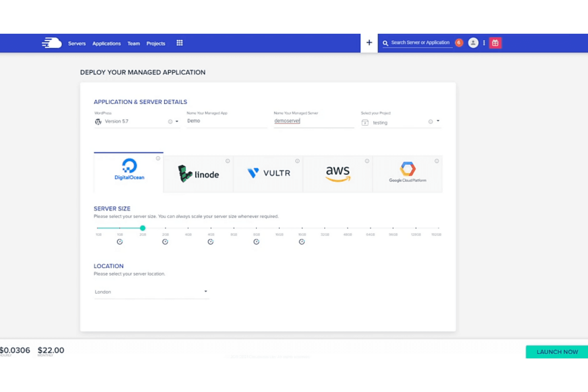The width and height of the screenshot is (588, 392).
Task: Set server size slider to 128GB
Action: pyautogui.click(x=416, y=228)
